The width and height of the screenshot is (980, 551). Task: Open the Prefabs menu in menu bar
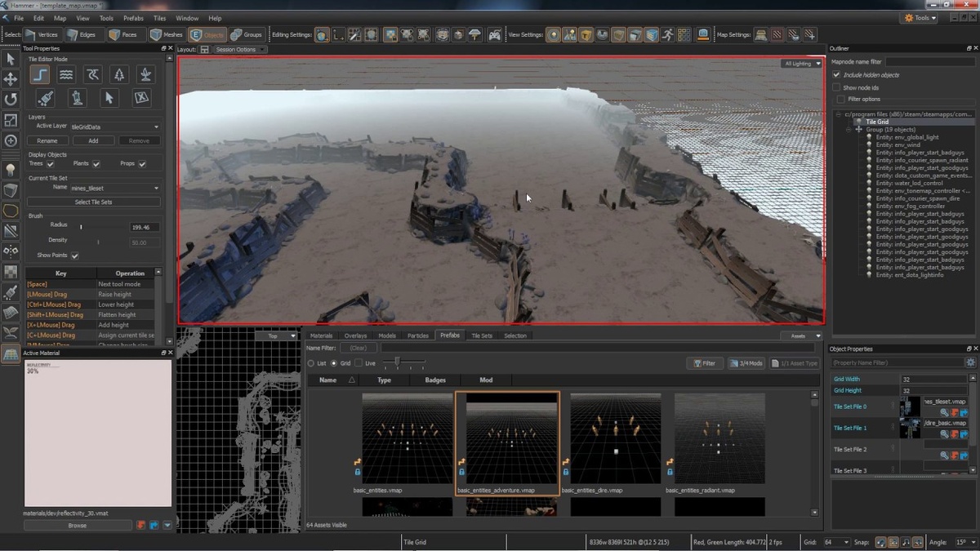point(133,18)
